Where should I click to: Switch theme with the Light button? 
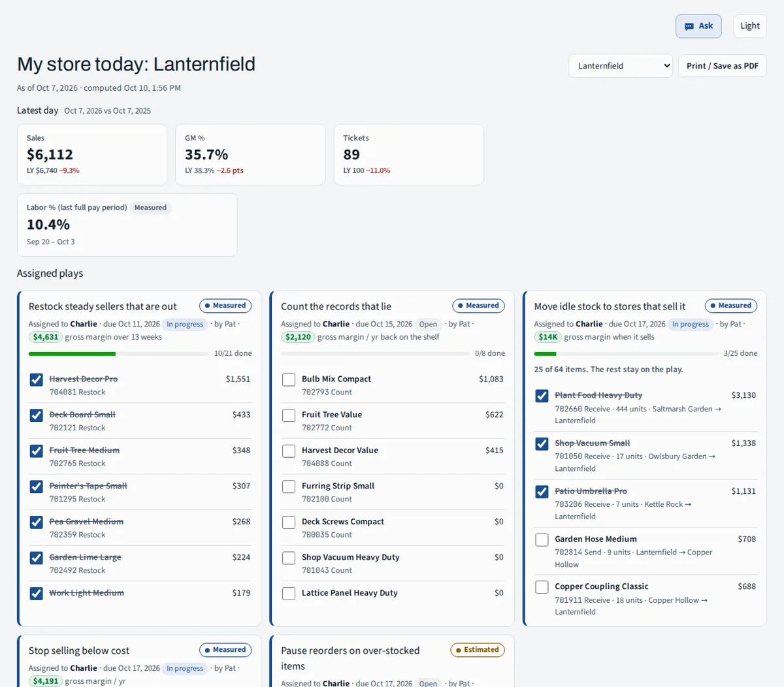click(x=749, y=26)
